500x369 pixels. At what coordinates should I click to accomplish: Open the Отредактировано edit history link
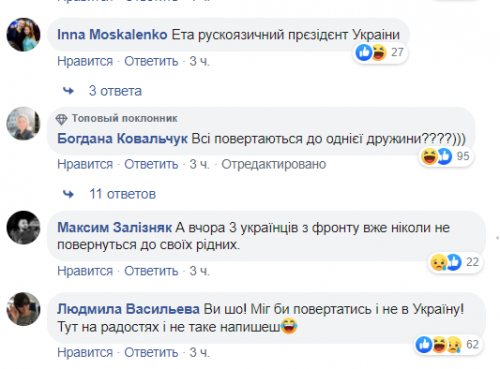click(274, 164)
